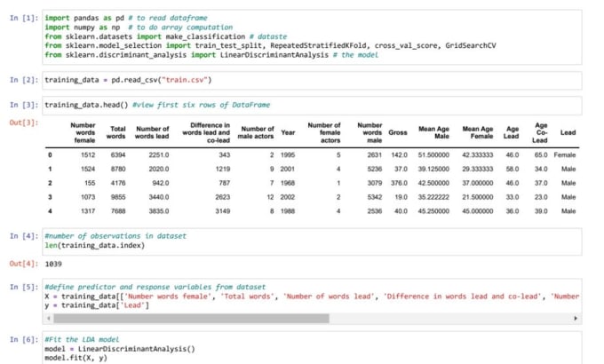Click the 'Mean Age Female' column header
This screenshot has width=604, height=364.
click(478, 132)
